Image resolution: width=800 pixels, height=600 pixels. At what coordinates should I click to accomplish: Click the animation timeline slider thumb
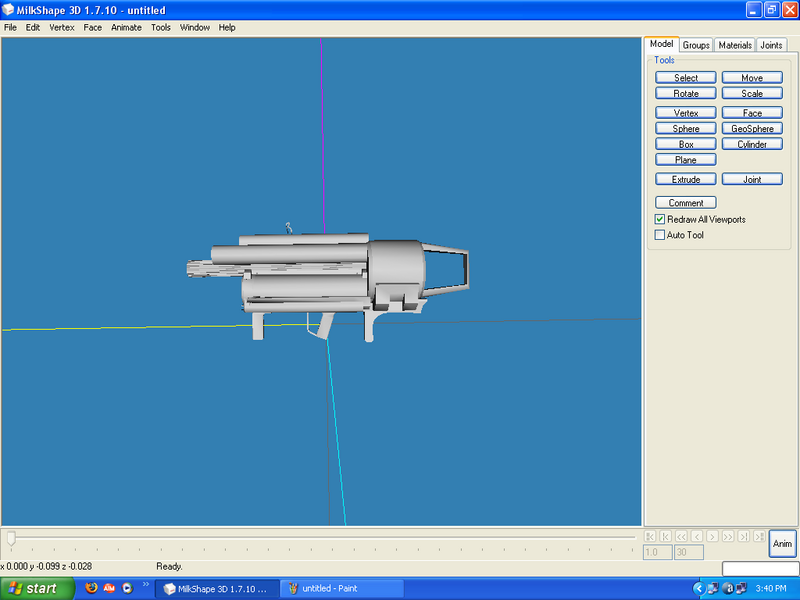point(11,537)
